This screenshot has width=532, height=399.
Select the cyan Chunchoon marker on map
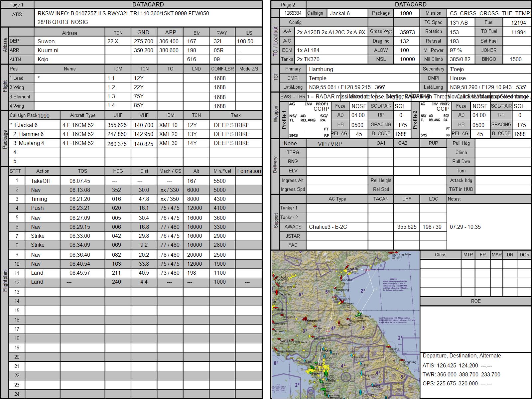[x=352, y=355]
